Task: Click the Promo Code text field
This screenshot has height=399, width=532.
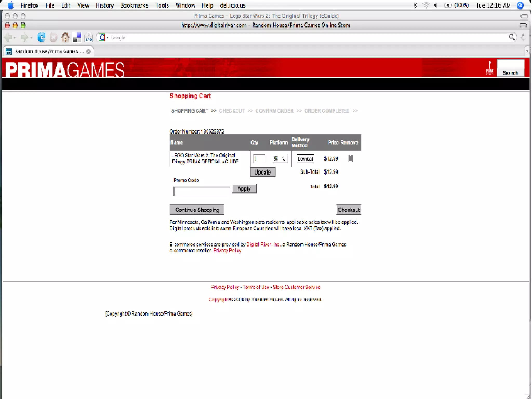Action: (202, 191)
